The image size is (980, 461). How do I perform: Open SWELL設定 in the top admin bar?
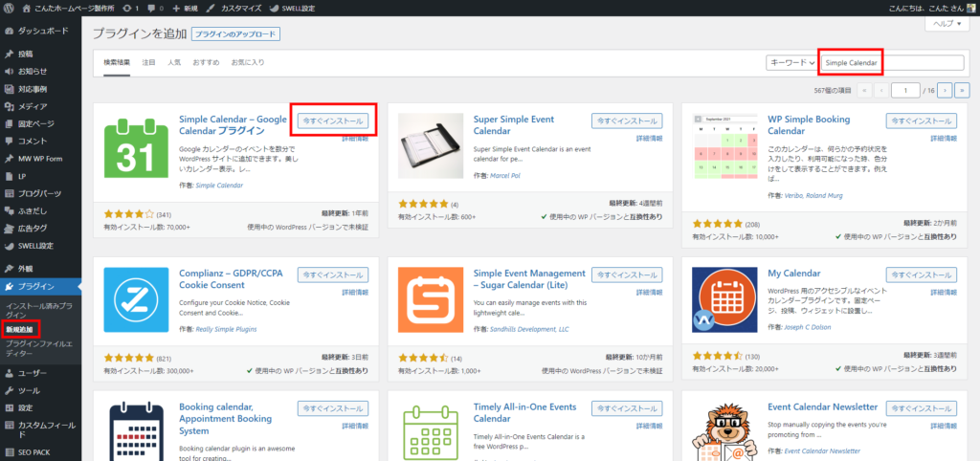click(x=293, y=9)
